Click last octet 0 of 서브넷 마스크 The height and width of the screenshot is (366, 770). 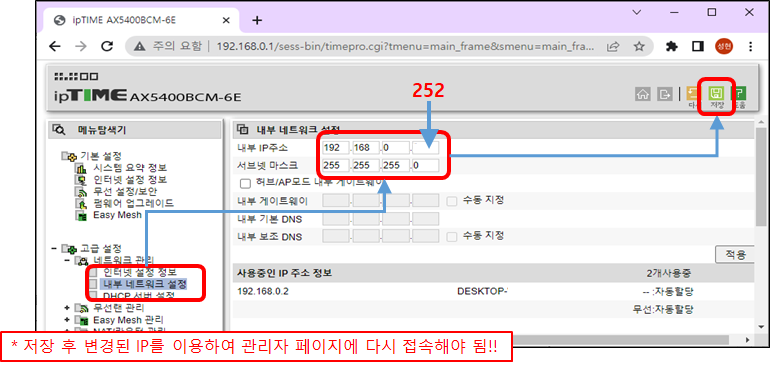tap(426, 166)
